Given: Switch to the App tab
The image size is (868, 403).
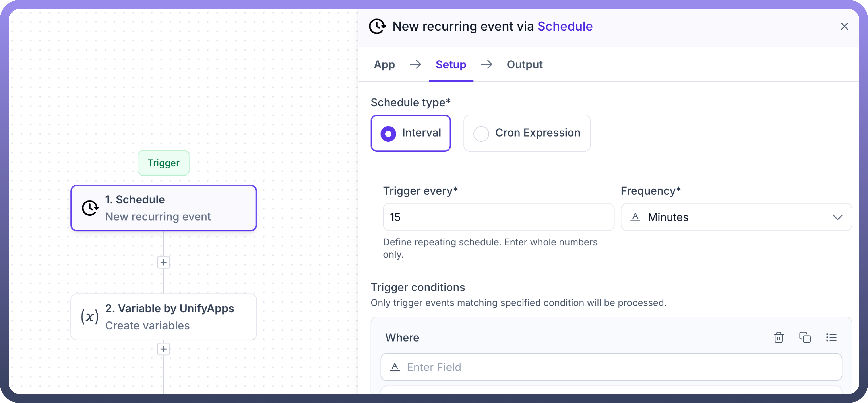Looking at the screenshot, I should point(384,65).
